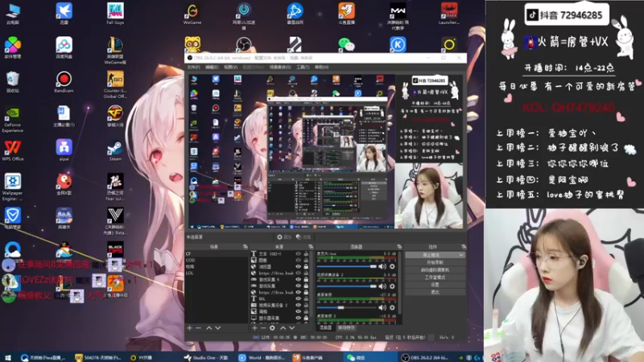Expand the 停止推流 button dropdown arrow
Image resolution: width=644 pixels, height=362 pixels.
point(460,255)
